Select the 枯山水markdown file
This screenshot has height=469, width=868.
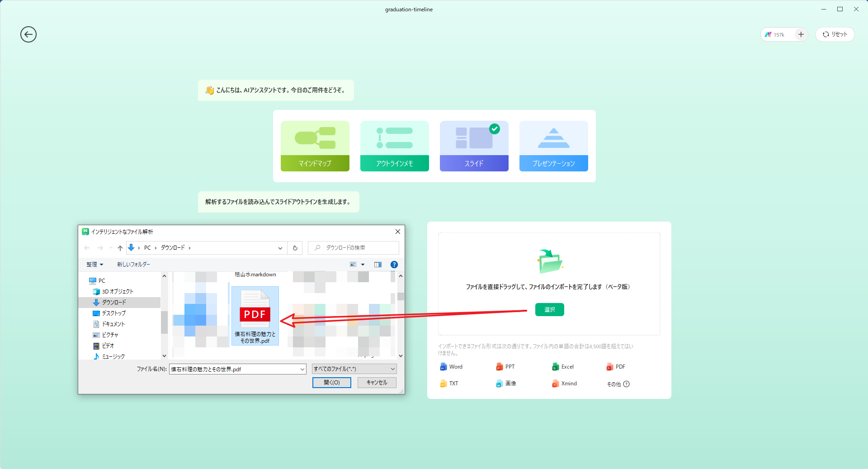pos(255,275)
